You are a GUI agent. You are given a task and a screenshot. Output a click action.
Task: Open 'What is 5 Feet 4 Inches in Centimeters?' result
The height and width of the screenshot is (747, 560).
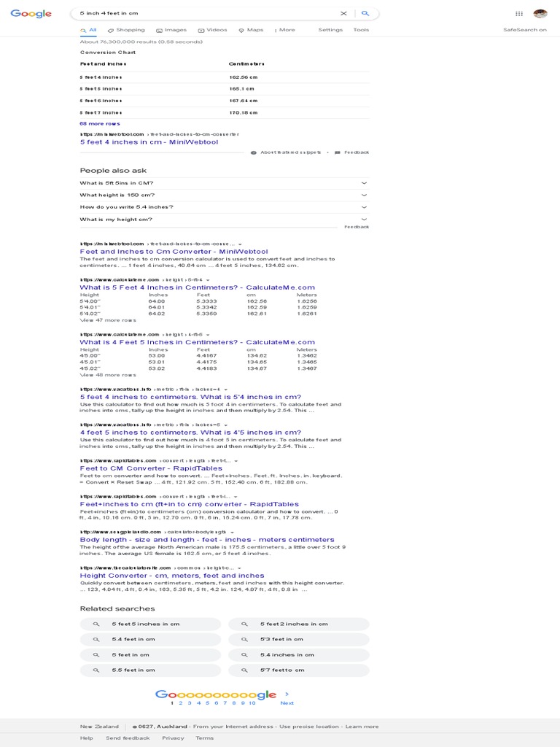tap(197, 287)
